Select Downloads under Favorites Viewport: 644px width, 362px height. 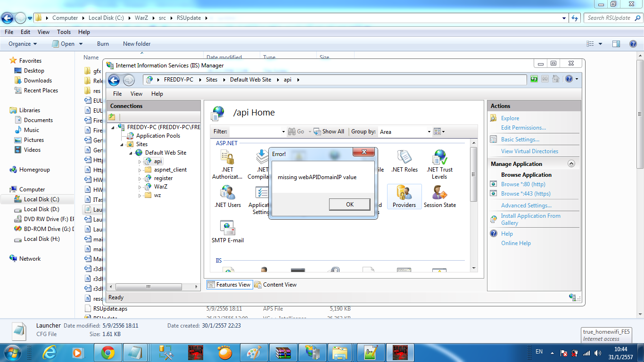(x=38, y=81)
